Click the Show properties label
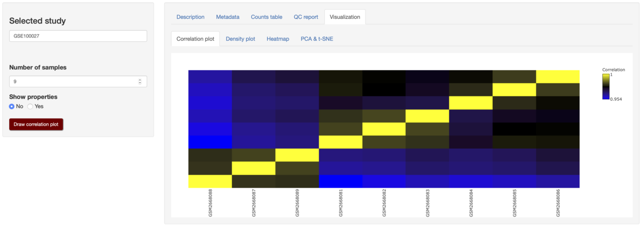Image resolution: width=644 pixels, height=229 pixels. tap(33, 97)
